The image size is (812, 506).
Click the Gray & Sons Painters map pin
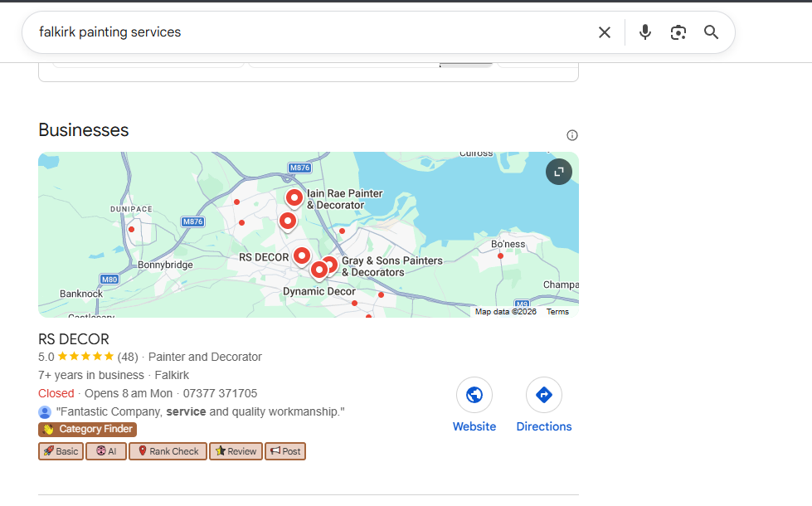click(x=329, y=264)
